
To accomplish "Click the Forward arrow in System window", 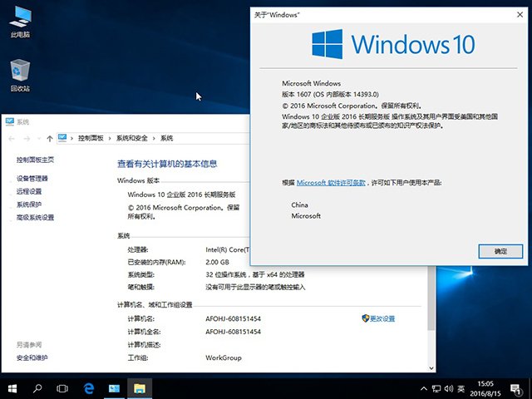I will tap(27, 139).
